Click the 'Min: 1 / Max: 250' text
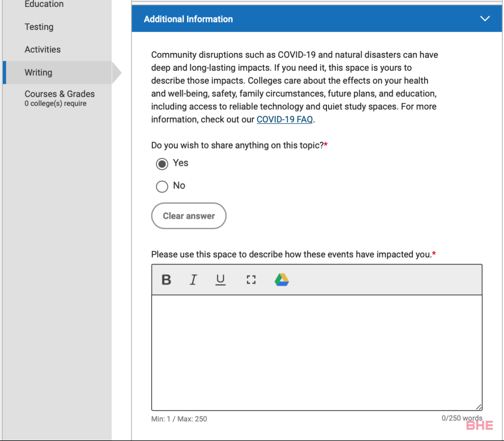 coord(179,419)
